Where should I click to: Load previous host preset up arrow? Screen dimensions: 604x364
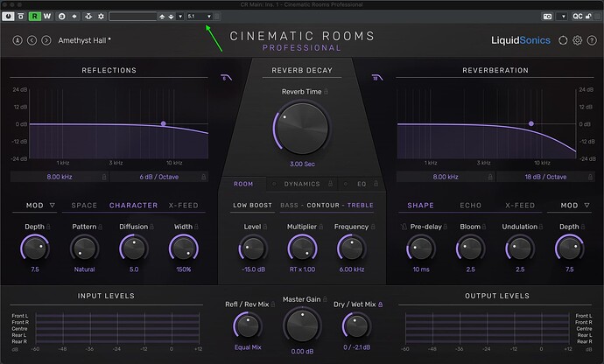tap(162, 17)
